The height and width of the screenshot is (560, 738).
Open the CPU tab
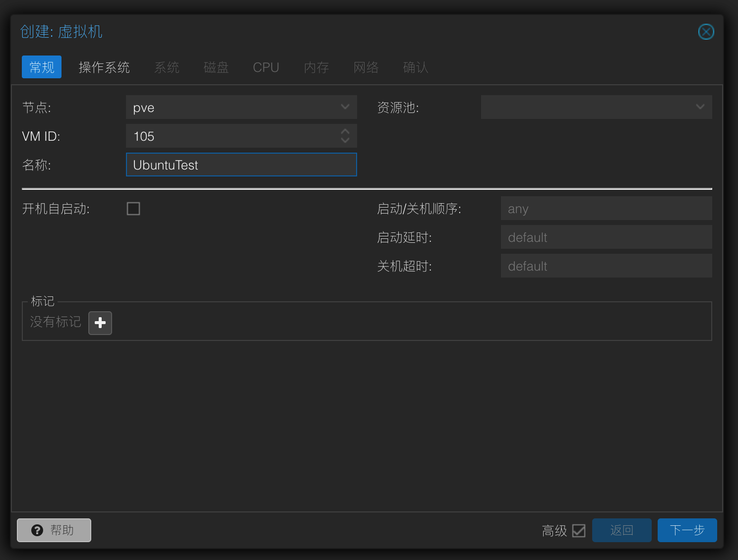[266, 67]
